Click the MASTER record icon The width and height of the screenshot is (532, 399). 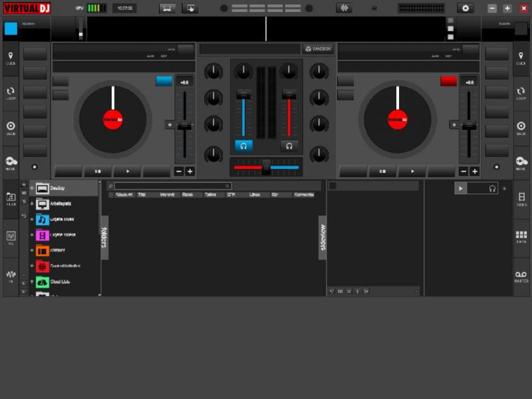521,275
